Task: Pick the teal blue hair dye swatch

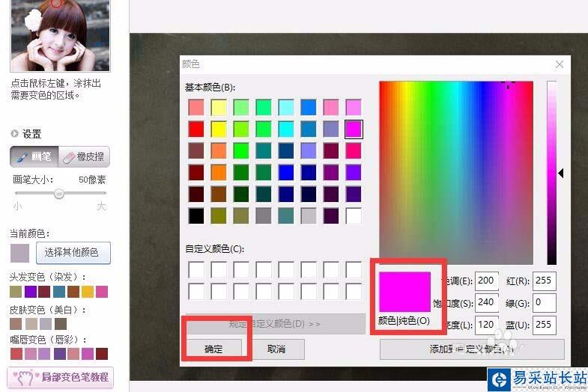Action: click(59, 292)
